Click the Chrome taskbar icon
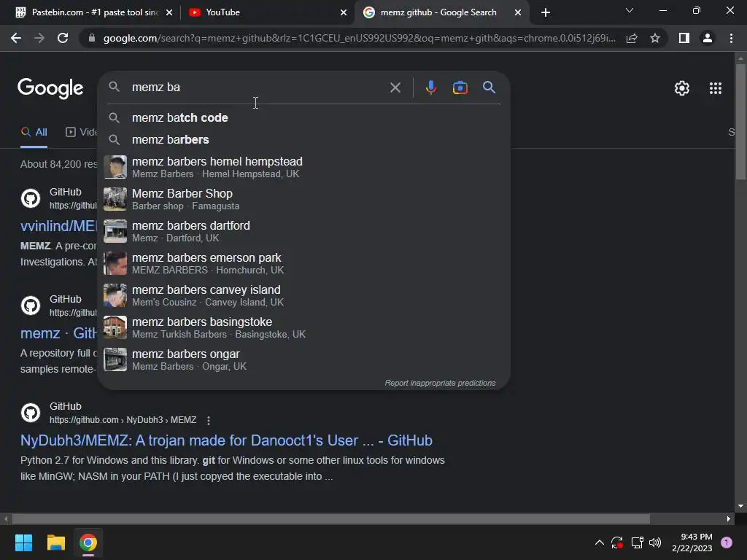 pos(88,542)
